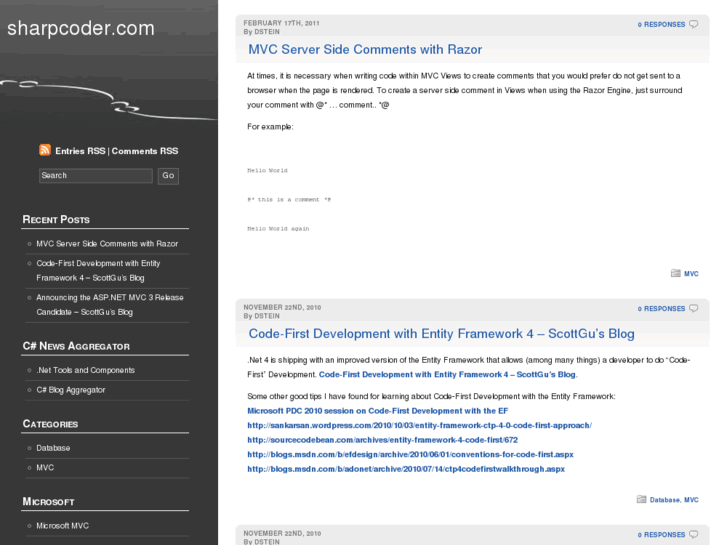The image size is (727, 545).
Task: Click the folder icon beside Database, MVC
Action: pos(642,499)
